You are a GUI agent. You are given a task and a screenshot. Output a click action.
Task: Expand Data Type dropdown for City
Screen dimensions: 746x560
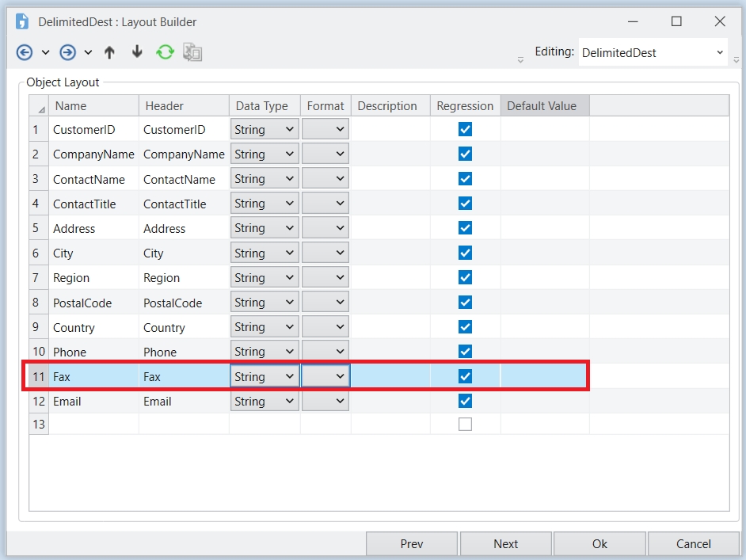pyautogui.click(x=288, y=253)
